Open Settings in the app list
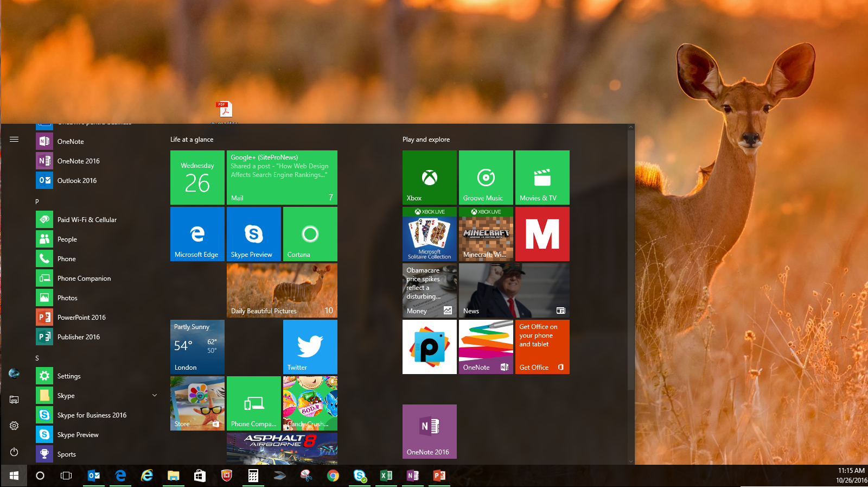The width and height of the screenshot is (868, 487). 97,376
